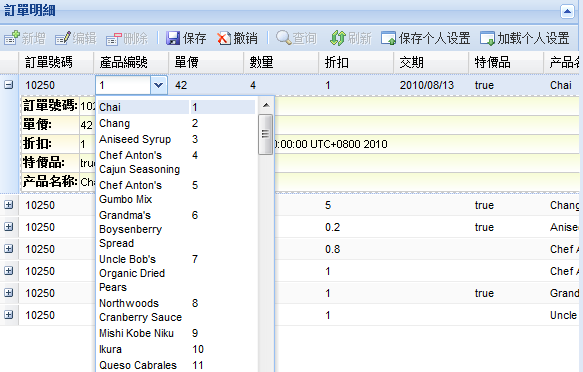This screenshot has height=372, width=583.
Task: Select Chai from the product dropdown list
Action: coord(176,107)
